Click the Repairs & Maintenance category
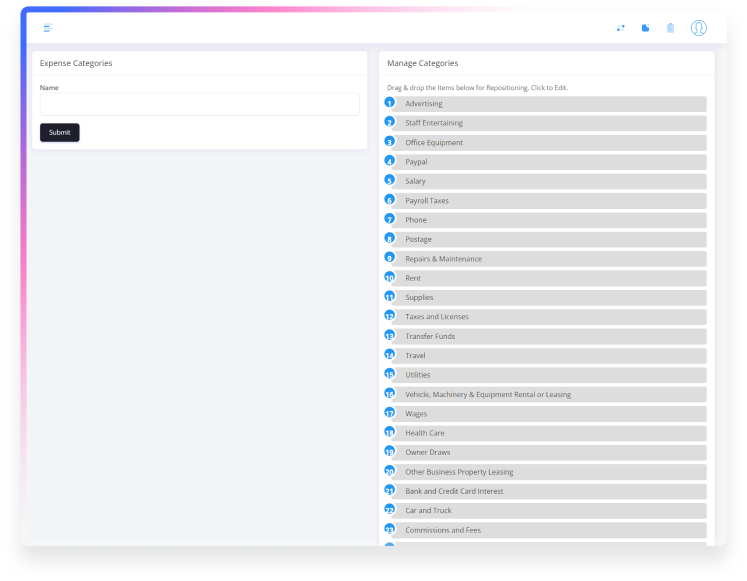The image size is (747, 581). pos(550,259)
